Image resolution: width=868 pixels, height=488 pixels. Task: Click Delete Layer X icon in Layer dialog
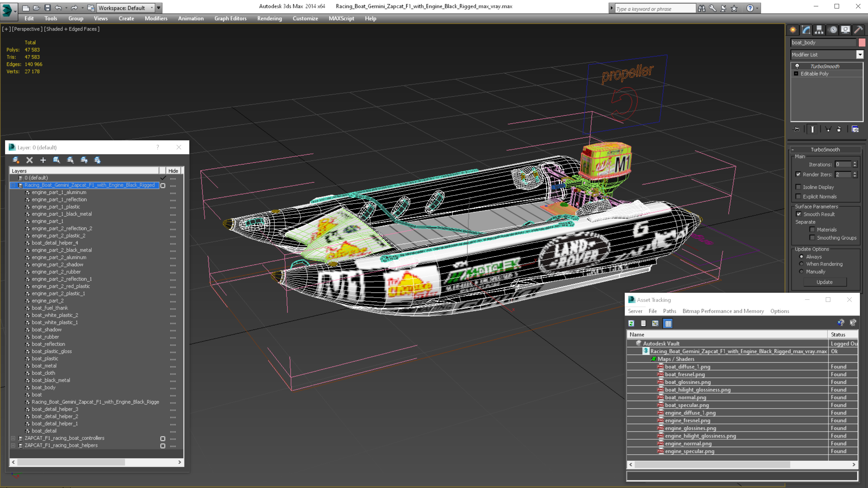(30, 160)
